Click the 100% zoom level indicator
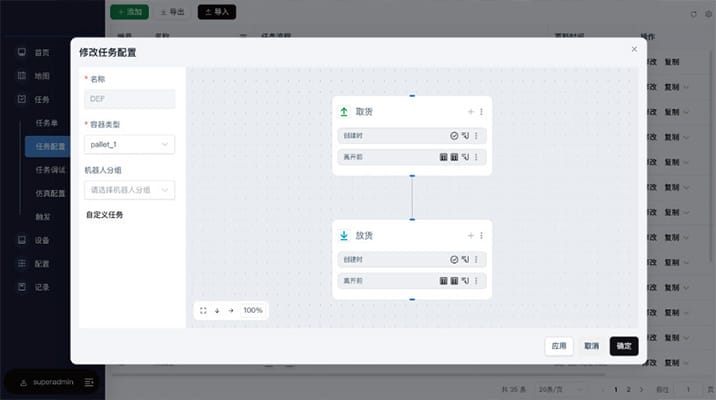Image resolution: width=716 pixels, height=400 pixels. [253, 310]
